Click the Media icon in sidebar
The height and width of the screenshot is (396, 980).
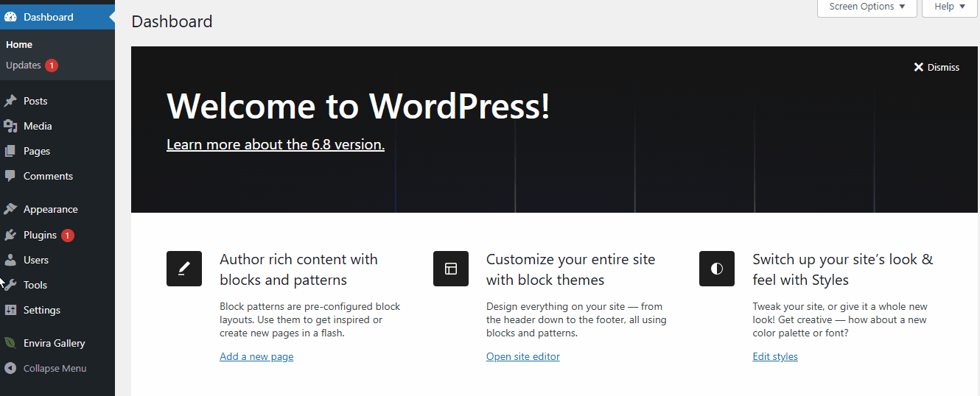pyautogui.click(x=10, y=126)
